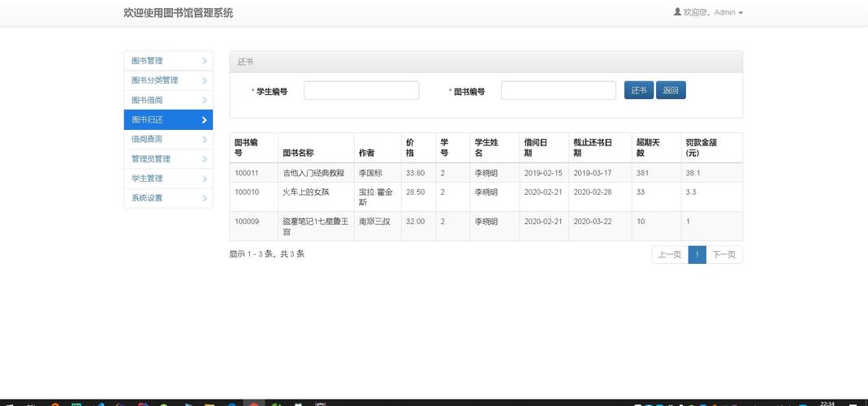Click the book title 吉他入门经典教程
Screen dimensions: 868x406
point(313,173)
